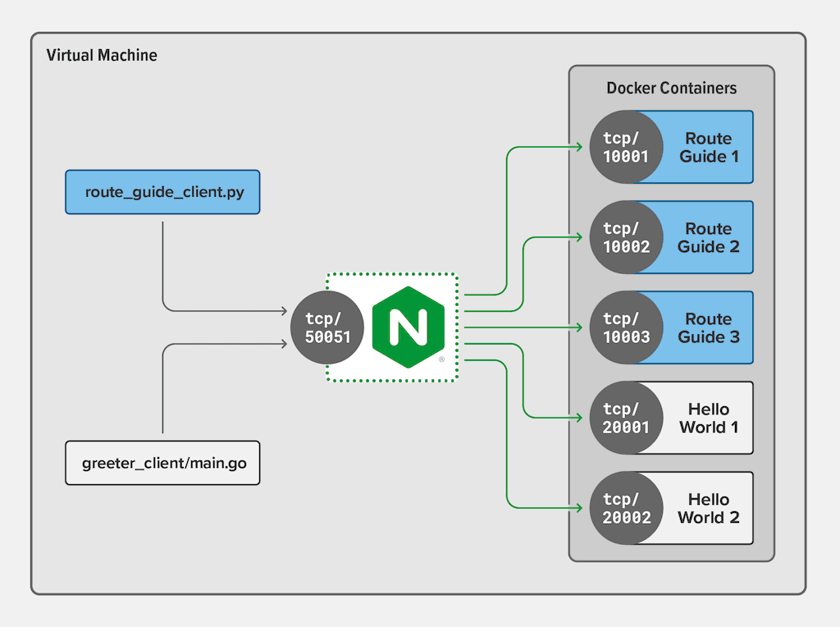This screenshot has height=627, width=840.
Task: Select the tcp/50051 port circle
Action: coord(328,328)
